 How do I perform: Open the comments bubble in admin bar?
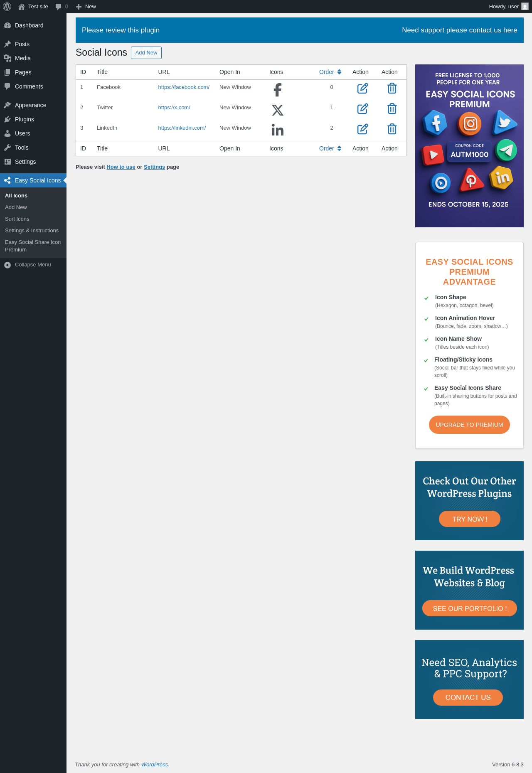[62, 7]
